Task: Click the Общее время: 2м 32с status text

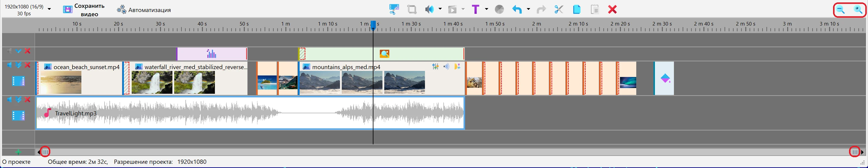Action: point(78,162)
